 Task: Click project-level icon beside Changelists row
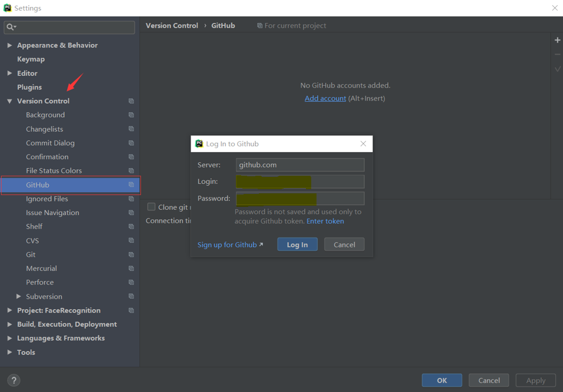(x=131, y=129)
